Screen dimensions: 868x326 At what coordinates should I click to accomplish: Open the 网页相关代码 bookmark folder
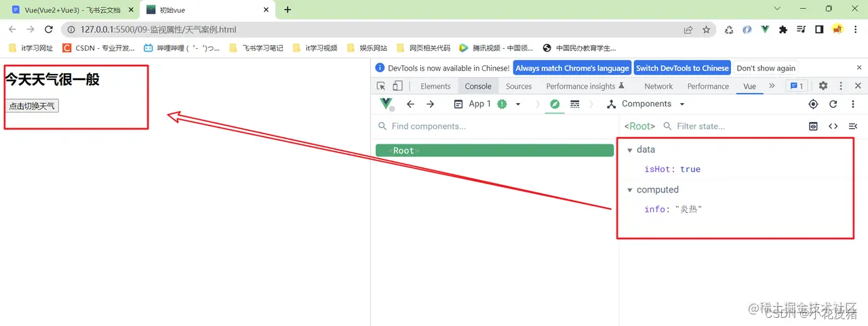(x=425, y=48)
